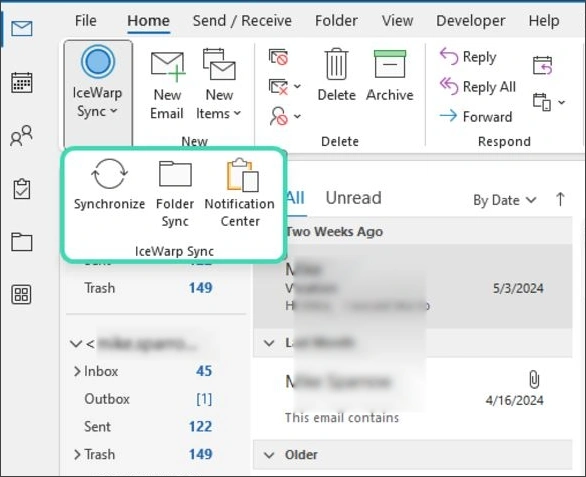This screenshot has width=586, height=477.
Task: Open the Developer ribbon tab
Action: [x=471, y=21]
